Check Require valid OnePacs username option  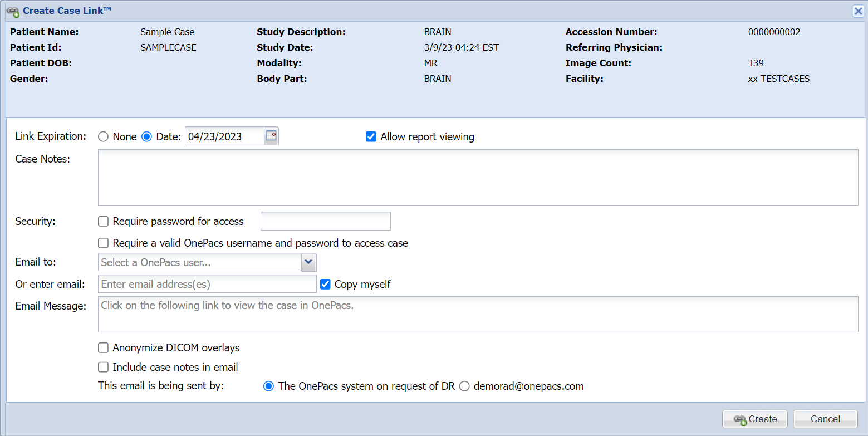(104, 243)
